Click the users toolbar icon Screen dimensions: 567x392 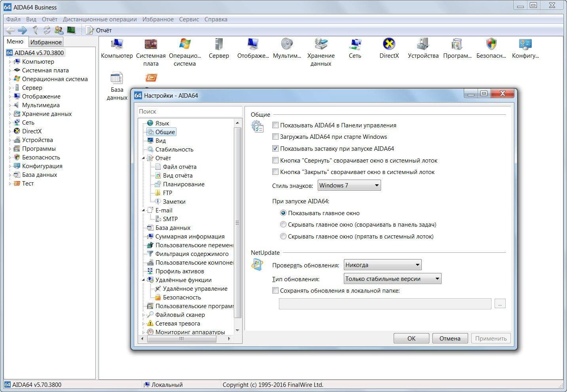click(59, 30)
